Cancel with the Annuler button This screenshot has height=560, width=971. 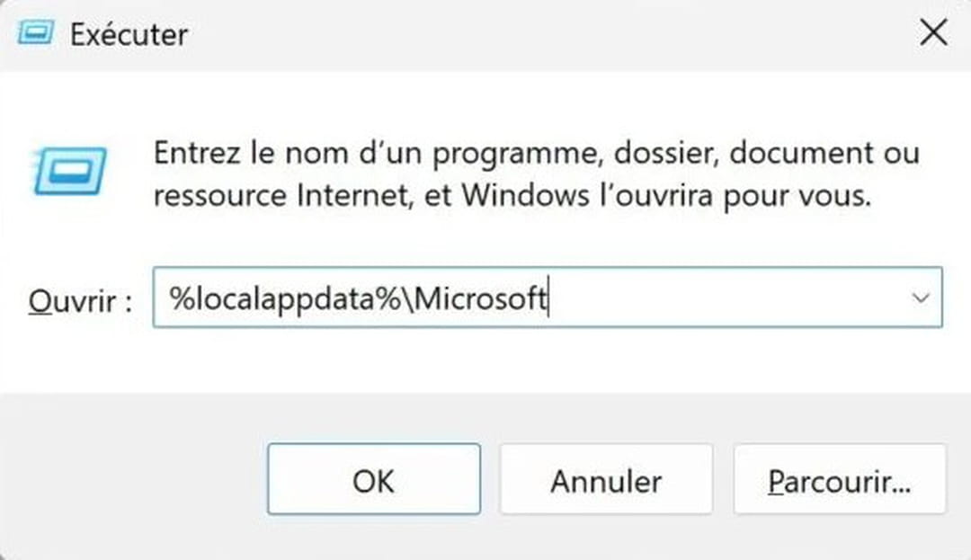click(x=606, y=481)
